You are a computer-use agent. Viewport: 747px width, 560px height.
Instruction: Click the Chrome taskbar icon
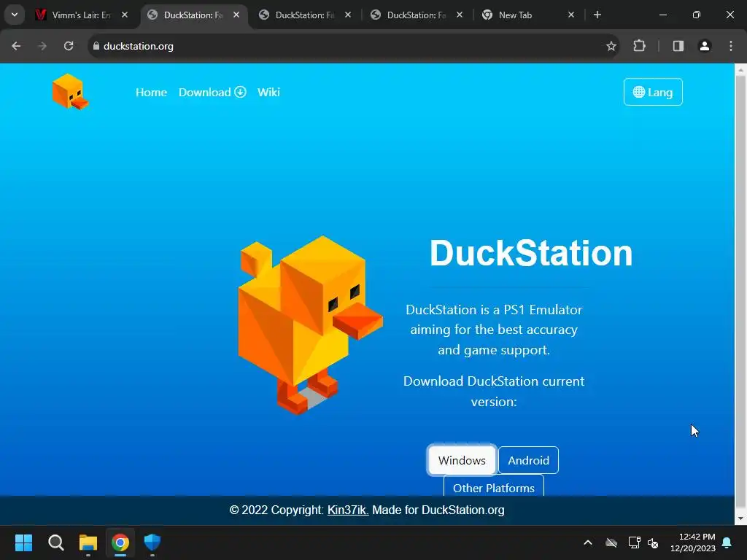pos(120,542)
